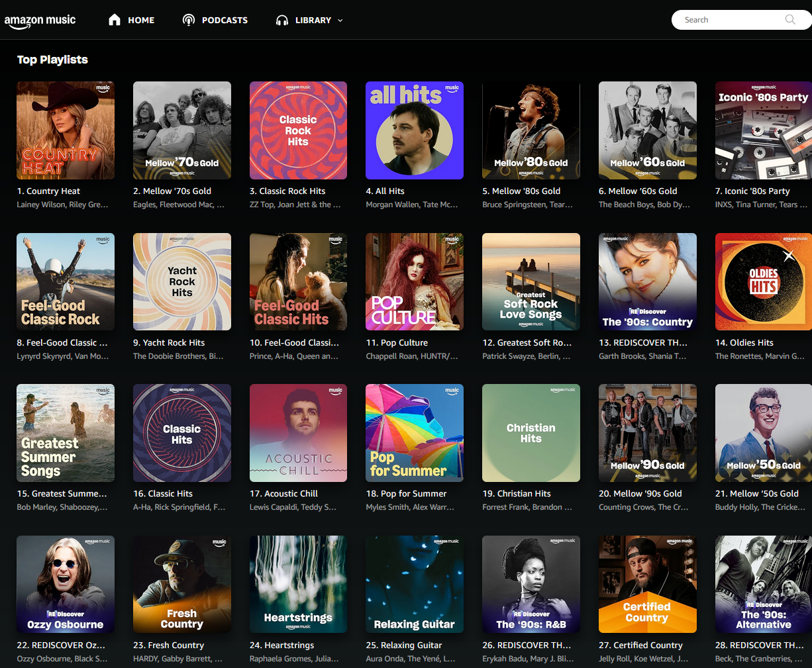Open Mellow '60s Gold cover art
812x668 pixels.
tap(648, 130)
